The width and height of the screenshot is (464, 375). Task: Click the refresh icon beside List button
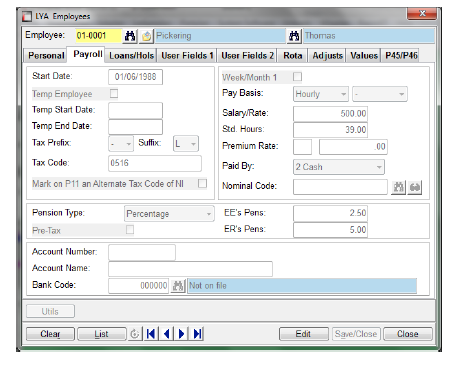click(x=135, y=334)
